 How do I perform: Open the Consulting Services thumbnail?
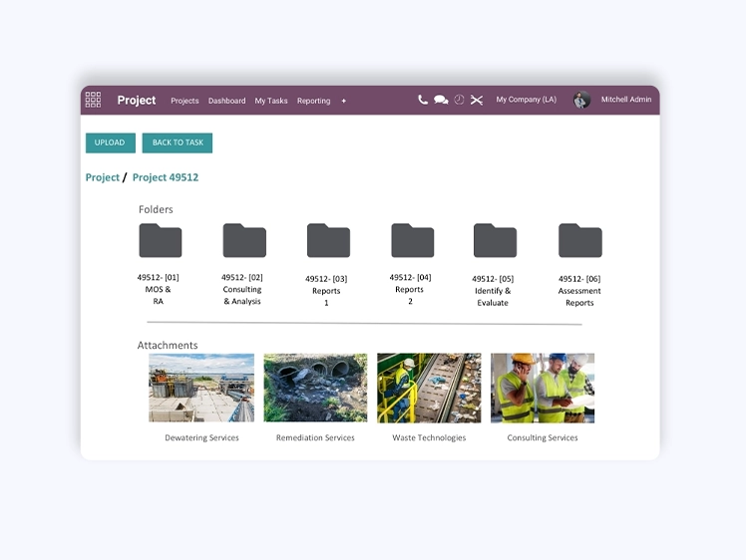tap(543, 388)
